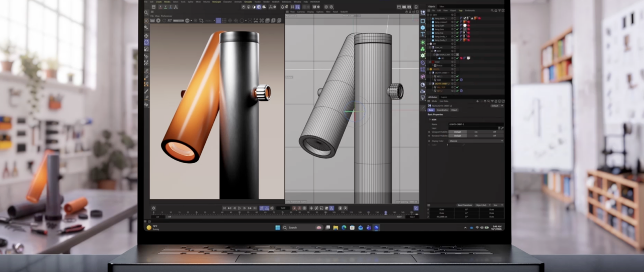Click the Redshift RenderView render button
Screen dimensions: 644x272
[152, 20]
